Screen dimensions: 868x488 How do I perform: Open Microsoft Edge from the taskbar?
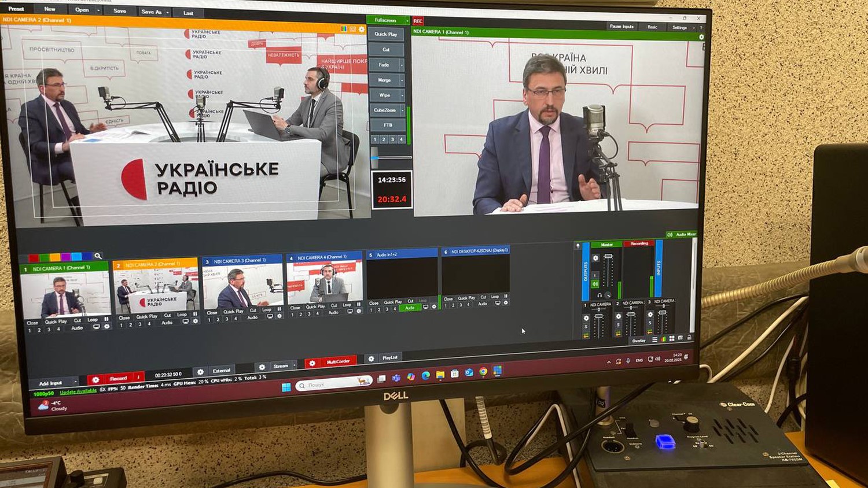pyautogui.click(x=426, y=376)
